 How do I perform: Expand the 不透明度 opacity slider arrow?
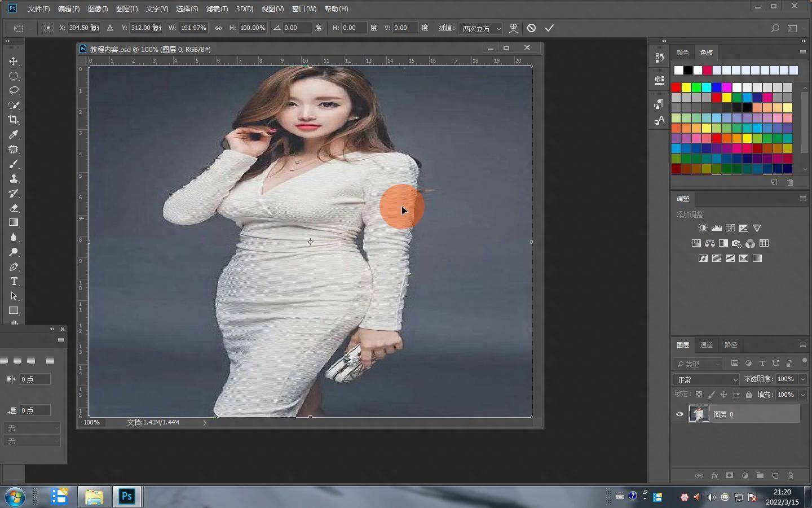pos(802,379)
